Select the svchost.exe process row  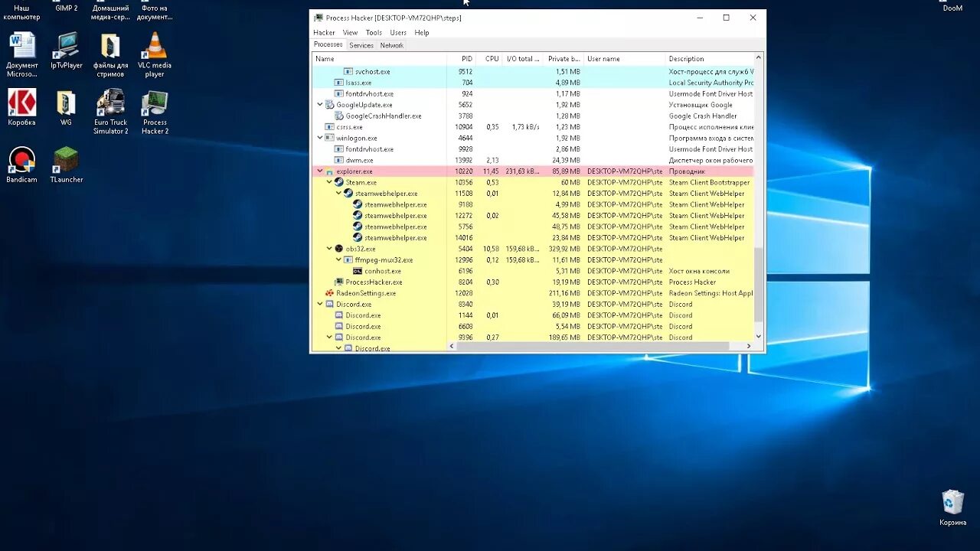tap(533, 72)
